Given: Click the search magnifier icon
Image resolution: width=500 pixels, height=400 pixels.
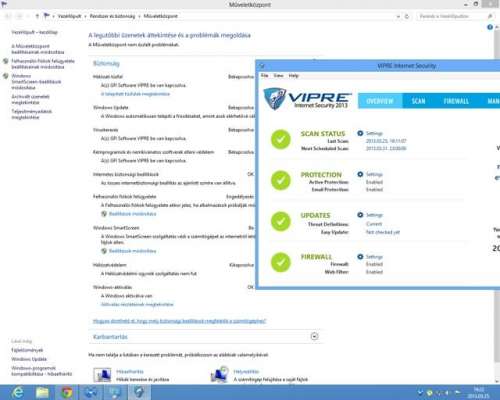Looking at the screenshot, I should click(x=490, y=16).
